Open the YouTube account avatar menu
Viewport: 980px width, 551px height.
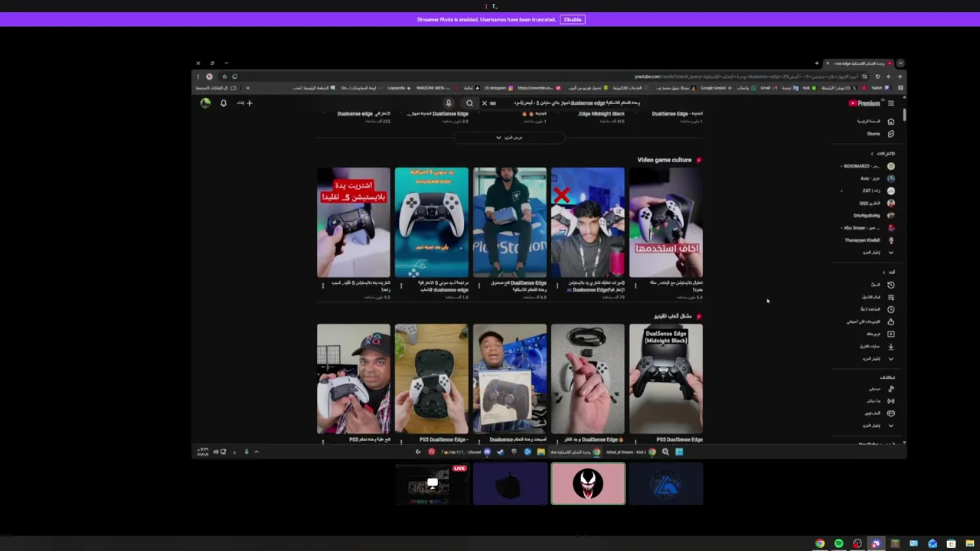coord(205,103)
